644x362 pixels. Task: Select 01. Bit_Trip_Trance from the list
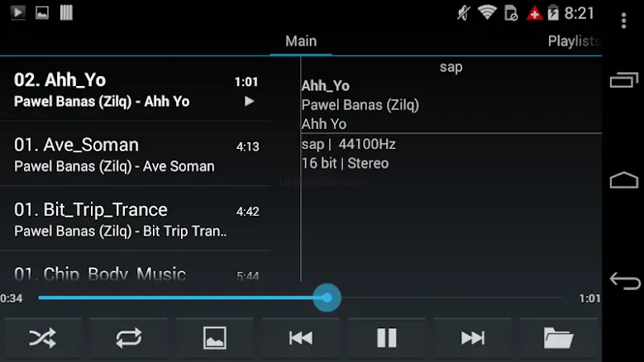click(x=135, y=219)
